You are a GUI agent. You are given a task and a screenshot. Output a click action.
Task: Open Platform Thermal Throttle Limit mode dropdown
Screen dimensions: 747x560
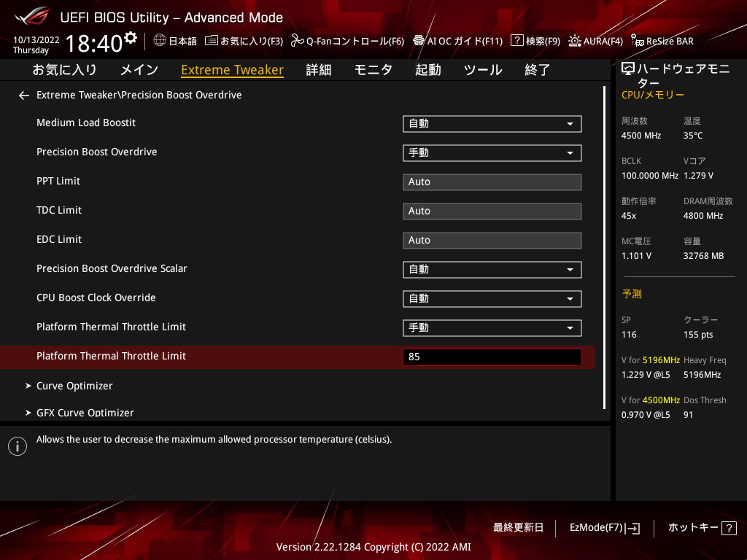(x=492, y=327)
